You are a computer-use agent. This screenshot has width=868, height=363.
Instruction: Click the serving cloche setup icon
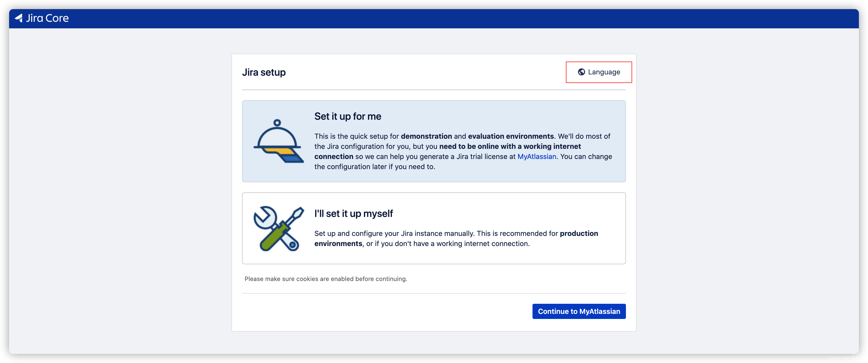[278, 141]
